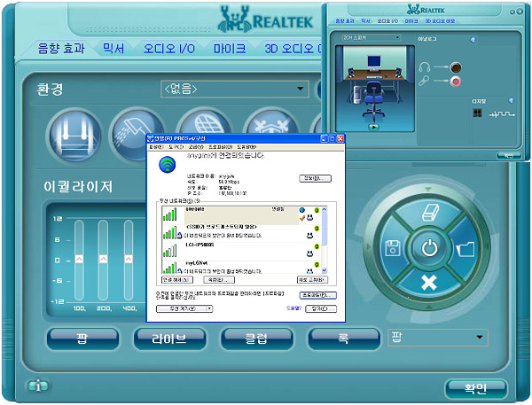This screenshot has height=405, width=532.
Task: Click the signal bars icon for LGI-IP5000S network
Action: point(170,251)
